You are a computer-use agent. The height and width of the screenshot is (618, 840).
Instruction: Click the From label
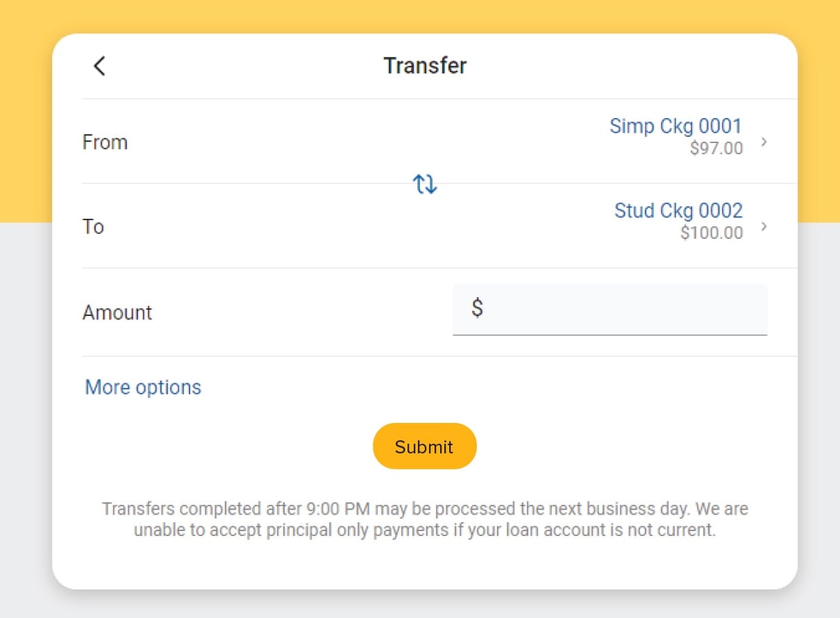click(105, 142)
